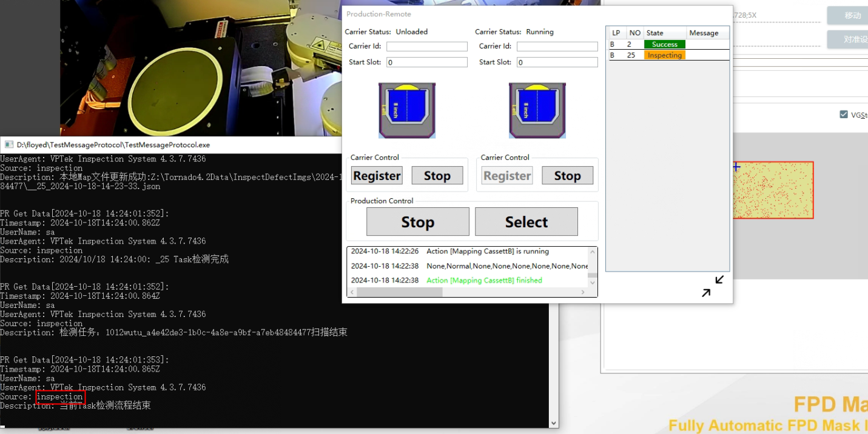
Task: Select the row with NO 25
Action: click(x=669, y=55)
